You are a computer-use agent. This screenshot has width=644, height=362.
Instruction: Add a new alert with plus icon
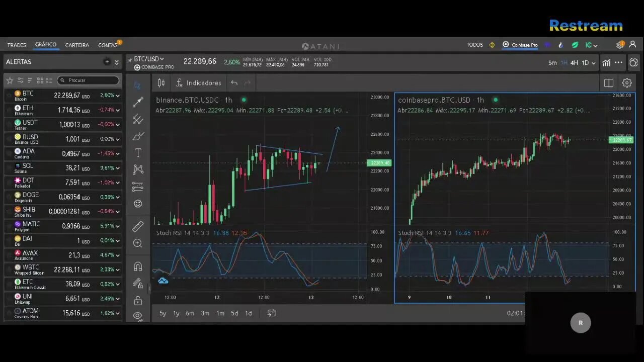pyautogui.click(x=107, y=62)
